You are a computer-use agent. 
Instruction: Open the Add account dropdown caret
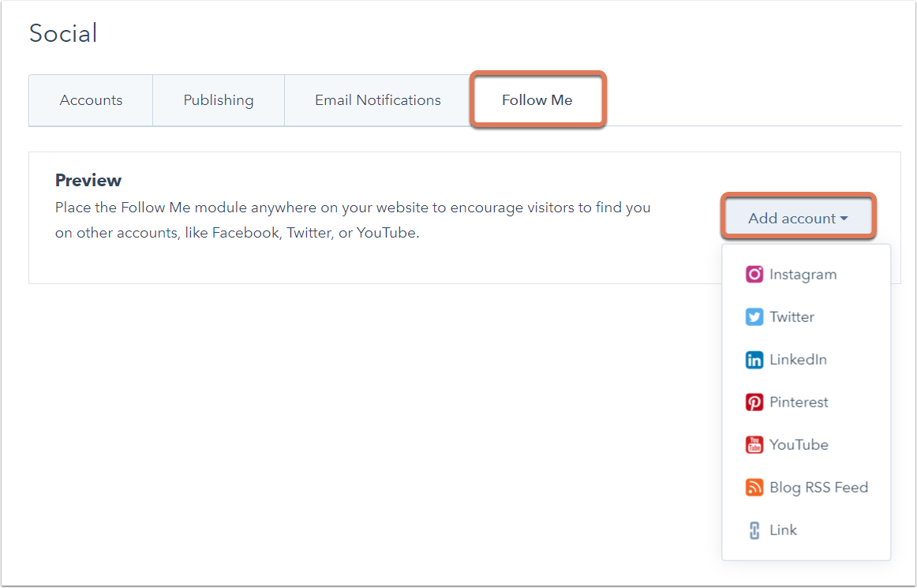point(843,219)
